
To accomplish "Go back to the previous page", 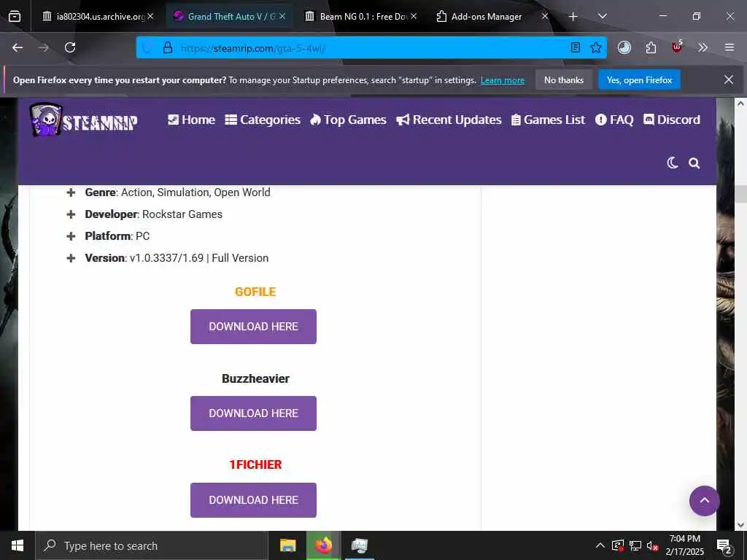I will pyautogui.click(x=18, y=47).
